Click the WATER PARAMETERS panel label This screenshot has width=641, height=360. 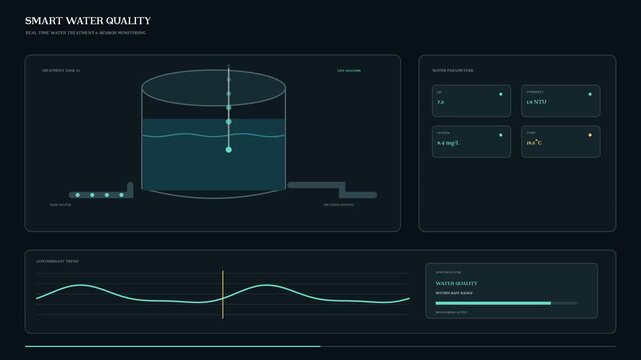click(453, 70)
